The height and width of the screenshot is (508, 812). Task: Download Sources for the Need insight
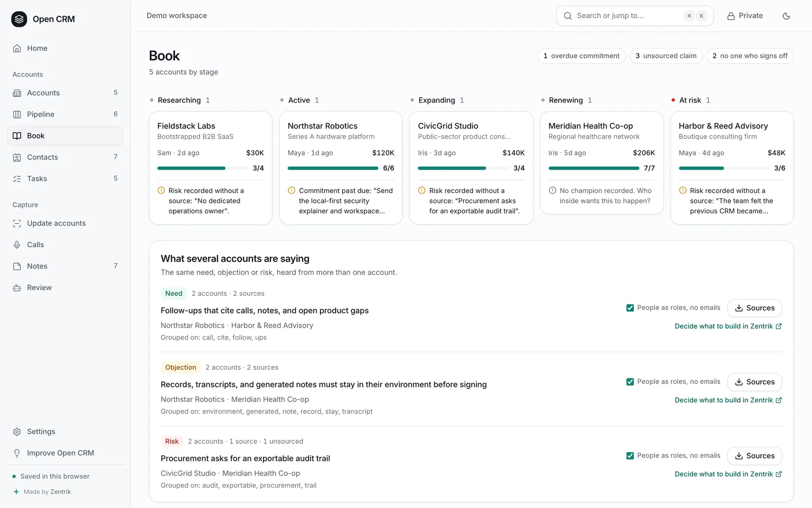click(755, 308)
